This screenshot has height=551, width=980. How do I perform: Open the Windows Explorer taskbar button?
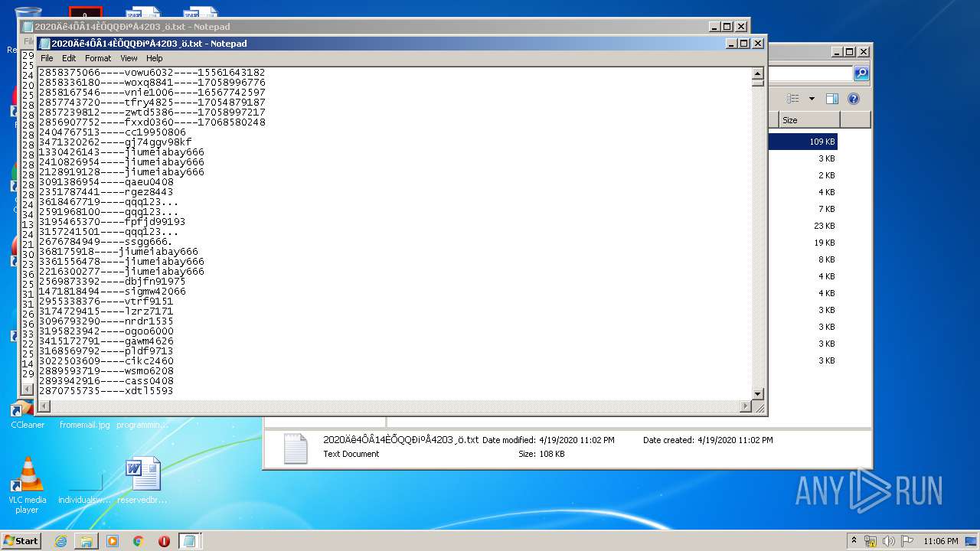coord(87,541)
